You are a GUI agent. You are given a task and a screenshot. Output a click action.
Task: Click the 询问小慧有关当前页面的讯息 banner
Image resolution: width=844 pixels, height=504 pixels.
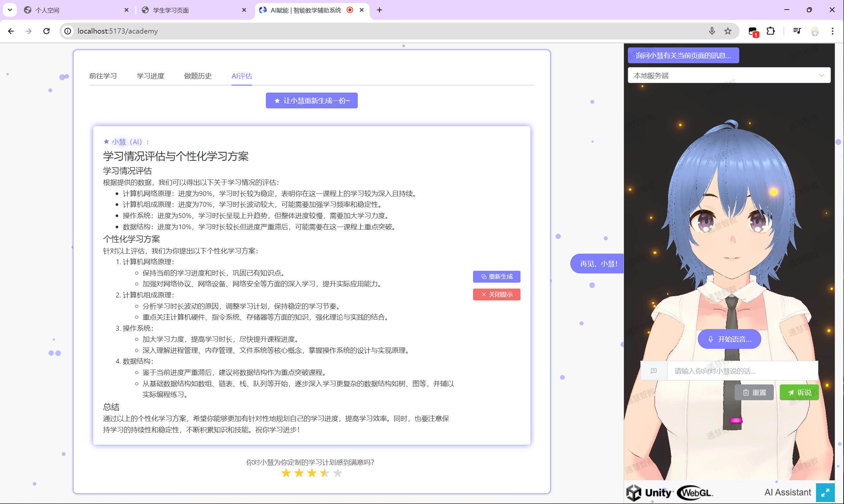click(683, 55)
